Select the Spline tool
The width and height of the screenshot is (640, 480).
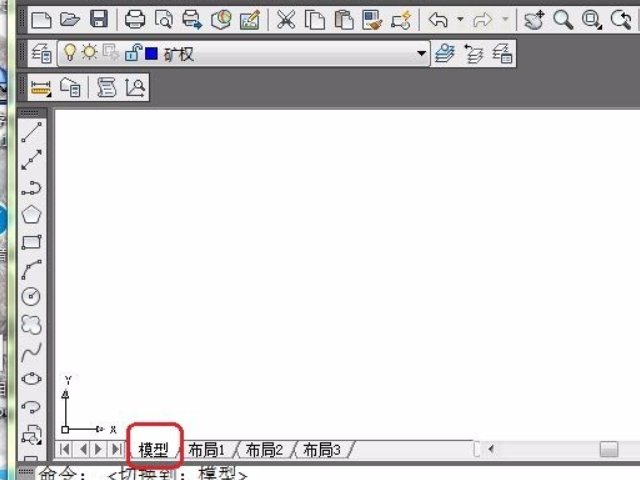tap(31, 352)
